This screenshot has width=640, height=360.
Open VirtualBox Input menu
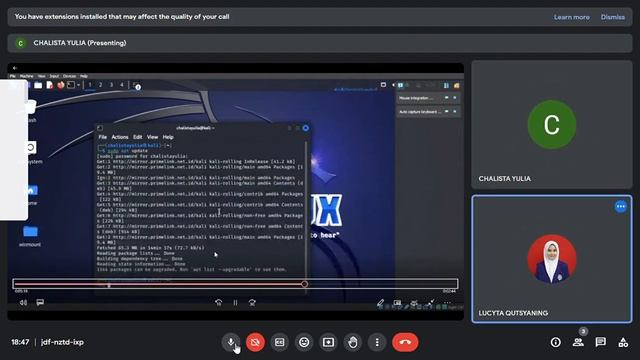[54, 76]
